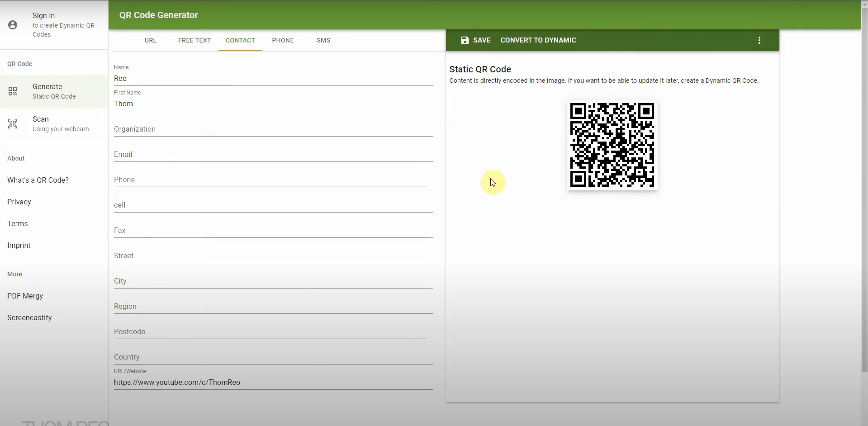Switch to the URL tab
The height and width of the screenshot is (426, 868).
click(151, 40)
